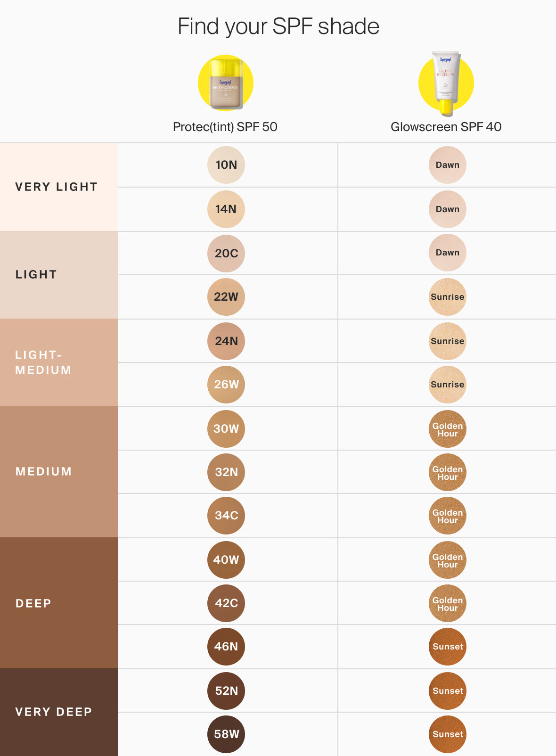The width and height of the screenshot is (556, 756).
Task: Select the 58W shade swatch
Action: pos(226,734)
